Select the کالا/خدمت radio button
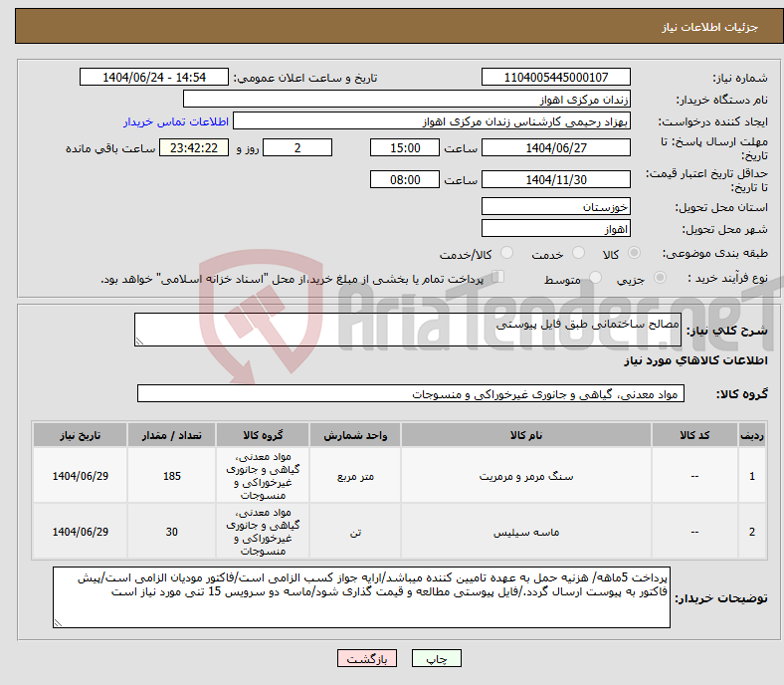784x685 pixels. coord(507,253)
